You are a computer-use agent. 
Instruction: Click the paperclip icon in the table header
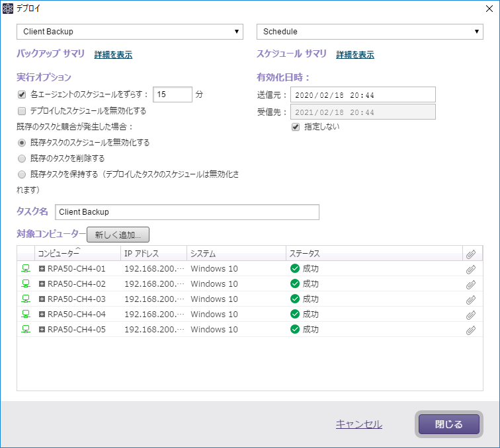tap(470, 254)
